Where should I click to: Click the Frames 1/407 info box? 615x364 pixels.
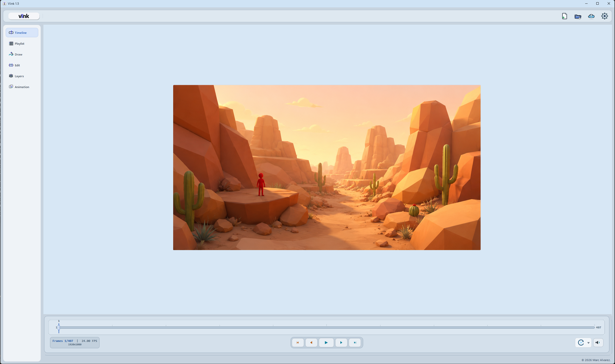75,342
